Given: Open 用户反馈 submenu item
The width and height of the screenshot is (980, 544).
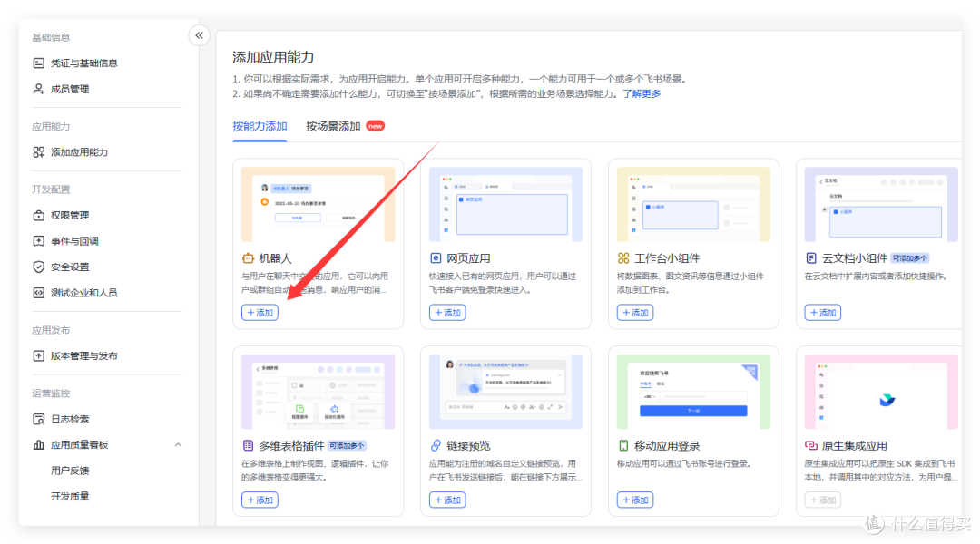Looking at the screenshot, I should (x=70, y=471).
